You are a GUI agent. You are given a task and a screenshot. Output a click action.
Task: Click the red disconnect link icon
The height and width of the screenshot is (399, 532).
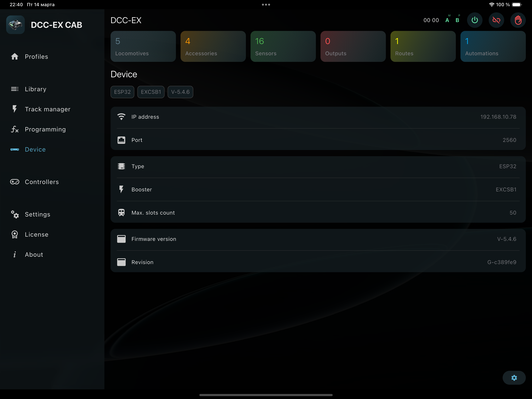click(496, 20)
